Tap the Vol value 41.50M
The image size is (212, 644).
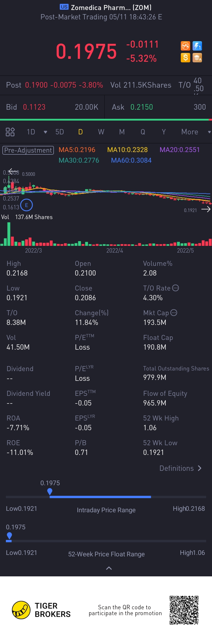click(18, 347)
